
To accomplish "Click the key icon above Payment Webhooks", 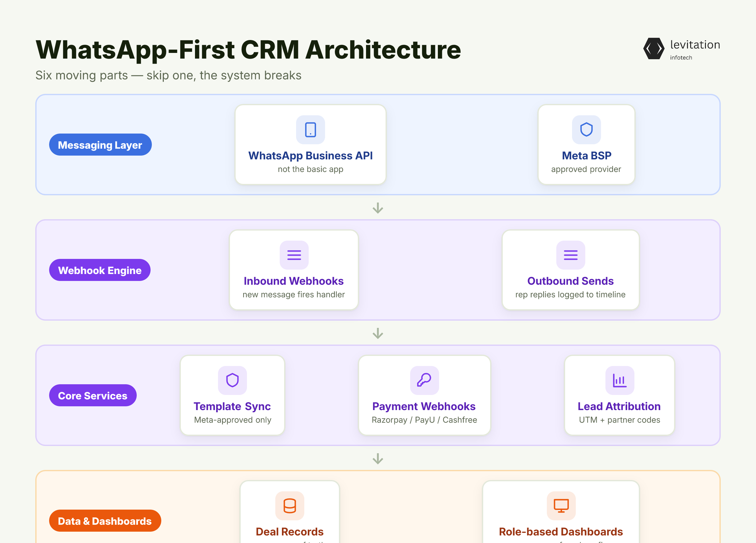I will 424,380.
